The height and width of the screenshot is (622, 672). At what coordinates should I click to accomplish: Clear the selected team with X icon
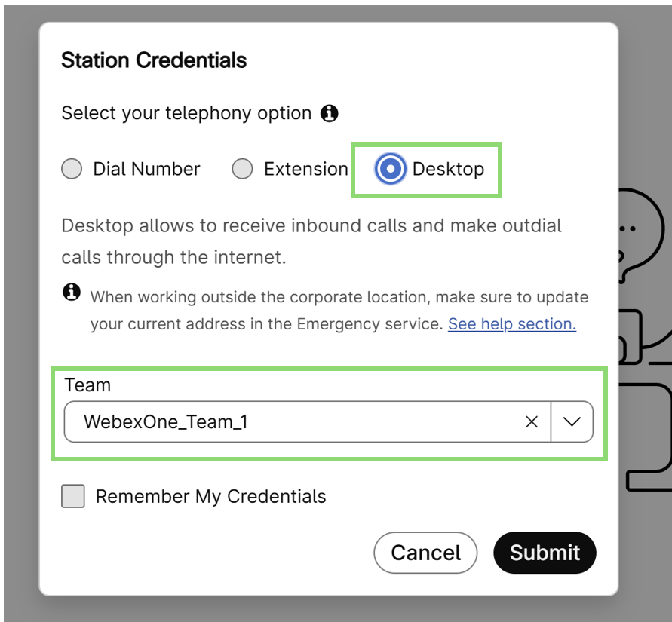click(532, 422)
